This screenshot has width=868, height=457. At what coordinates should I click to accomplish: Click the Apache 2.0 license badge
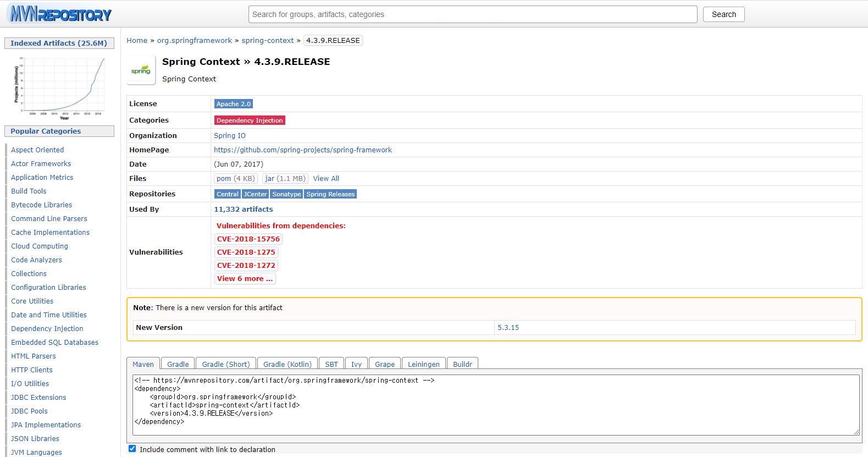pos(233,104)
